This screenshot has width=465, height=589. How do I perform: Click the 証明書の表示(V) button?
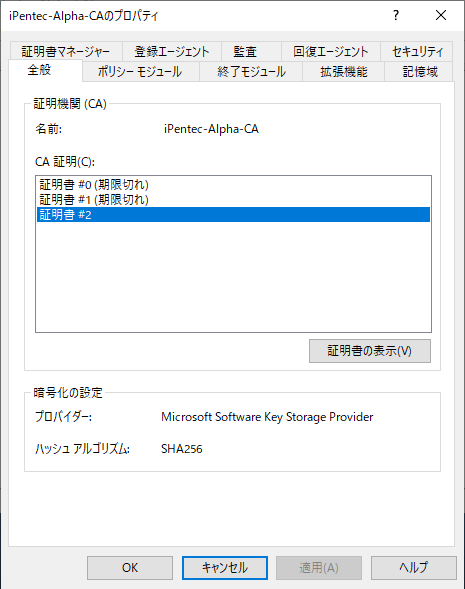(370, 351)
